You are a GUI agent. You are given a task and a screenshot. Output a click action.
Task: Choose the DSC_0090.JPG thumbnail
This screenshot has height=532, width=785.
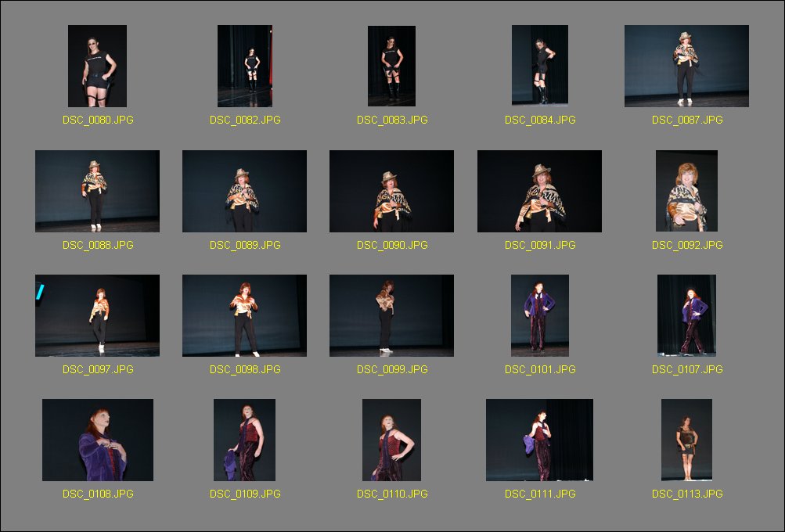pos(391,191)
